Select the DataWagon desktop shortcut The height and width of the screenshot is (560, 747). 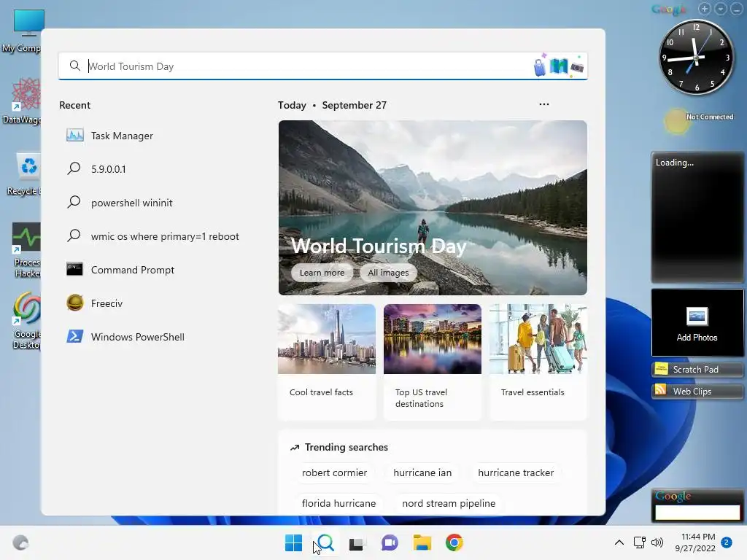pyautogui.click(x=23, y=101)
